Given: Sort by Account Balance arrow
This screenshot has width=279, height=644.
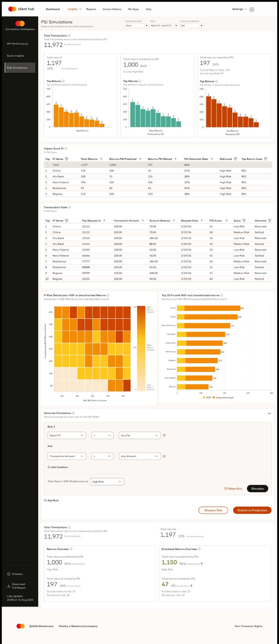Looking at the screenshot, I should tap(174, 221).
